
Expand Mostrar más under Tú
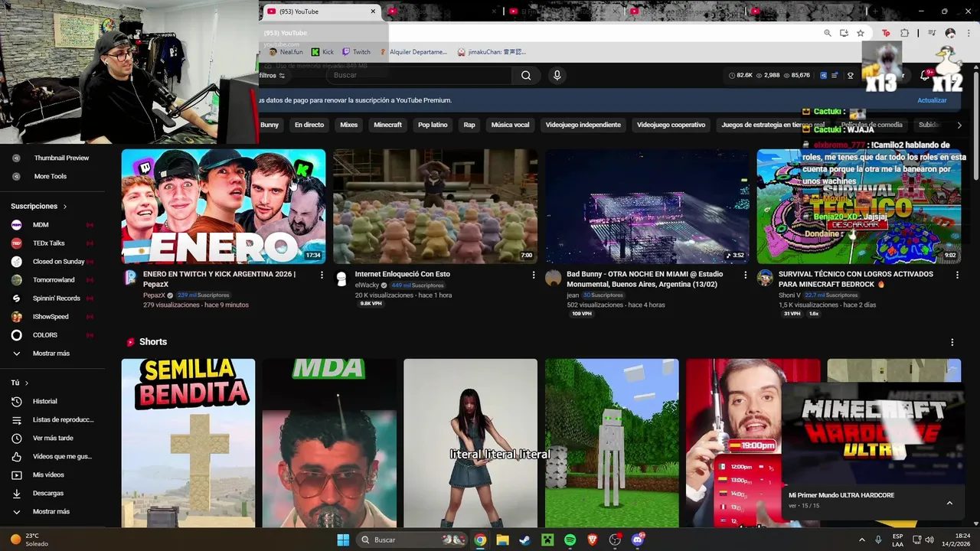point(51,511)
